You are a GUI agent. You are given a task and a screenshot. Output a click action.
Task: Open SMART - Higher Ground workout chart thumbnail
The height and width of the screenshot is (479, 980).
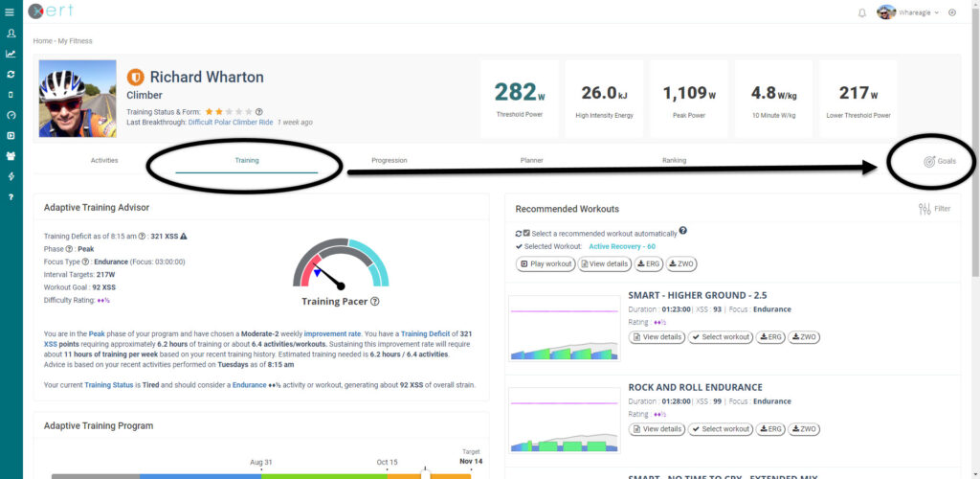565,329
